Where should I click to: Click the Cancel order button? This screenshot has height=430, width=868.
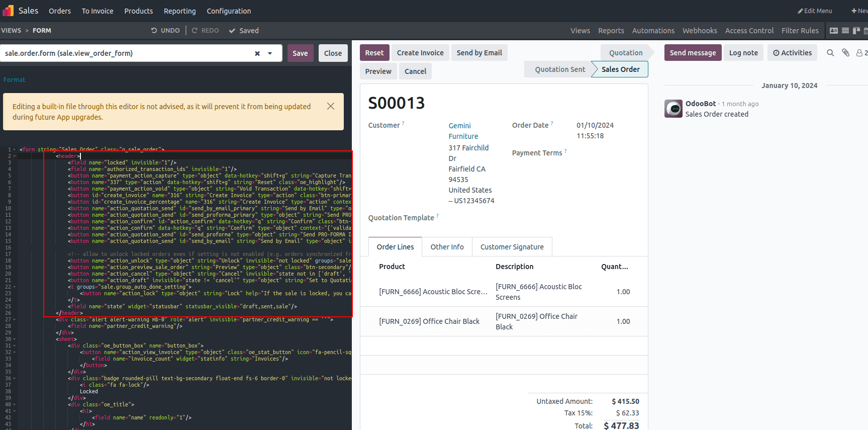[416, 71]
